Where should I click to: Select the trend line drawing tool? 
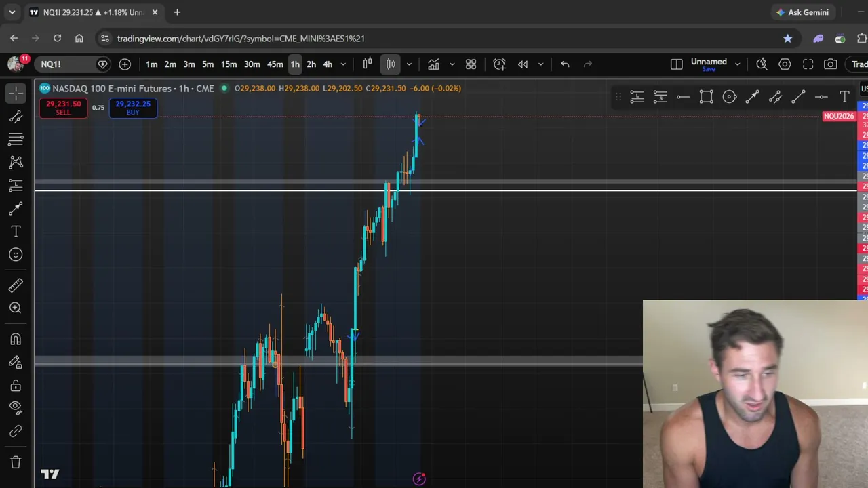(16, 117)
